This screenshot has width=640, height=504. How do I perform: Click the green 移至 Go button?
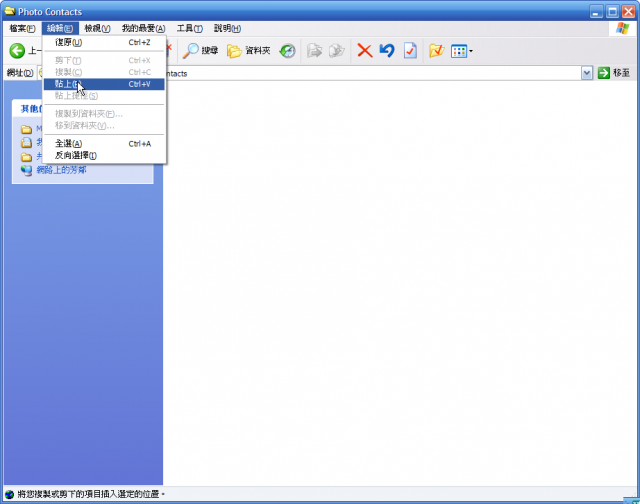(x=614, y=73)
